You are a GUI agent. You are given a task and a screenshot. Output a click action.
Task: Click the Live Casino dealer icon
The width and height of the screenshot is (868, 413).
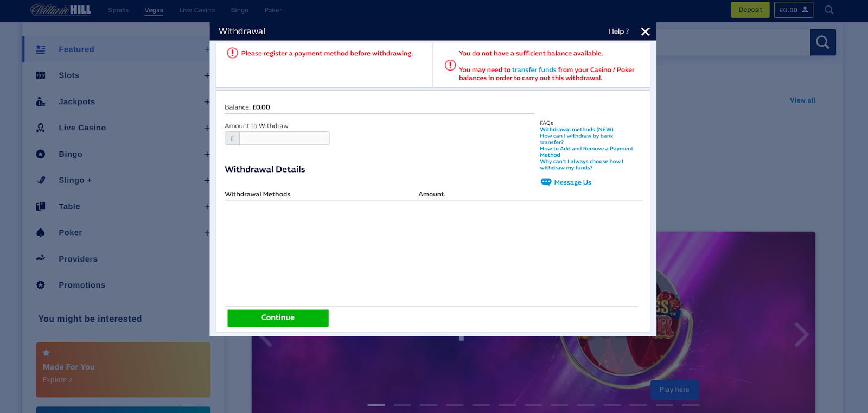pyautogui.click(x=41, y=128)
